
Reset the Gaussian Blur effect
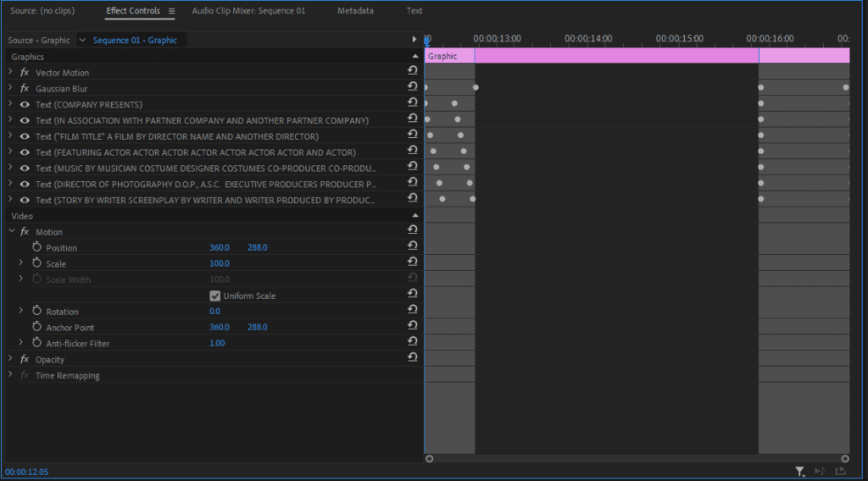[x=413, y=86]
